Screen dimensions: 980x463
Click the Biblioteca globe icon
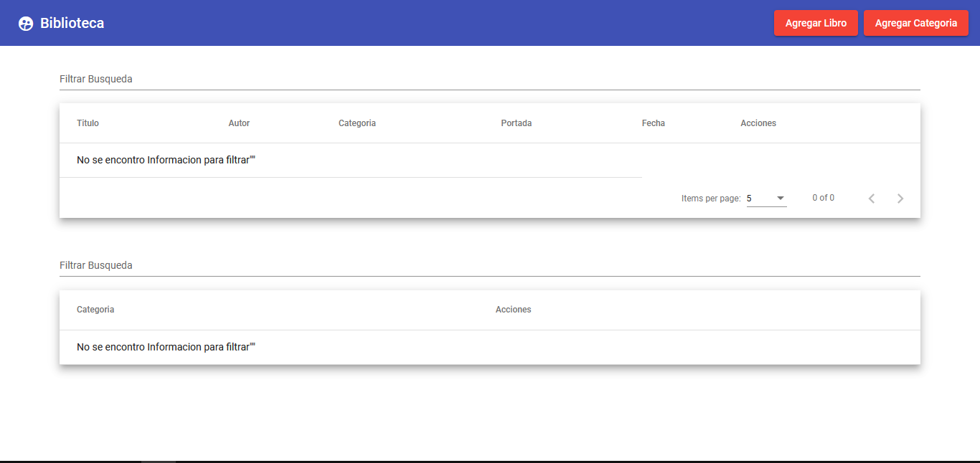(x=26, y=22)
